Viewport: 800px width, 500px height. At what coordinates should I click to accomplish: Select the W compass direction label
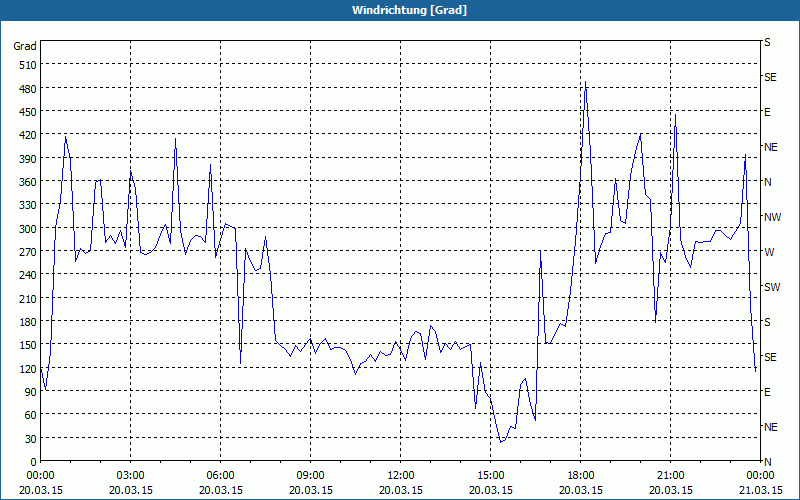pyautogui.click(x=768, y=252)
